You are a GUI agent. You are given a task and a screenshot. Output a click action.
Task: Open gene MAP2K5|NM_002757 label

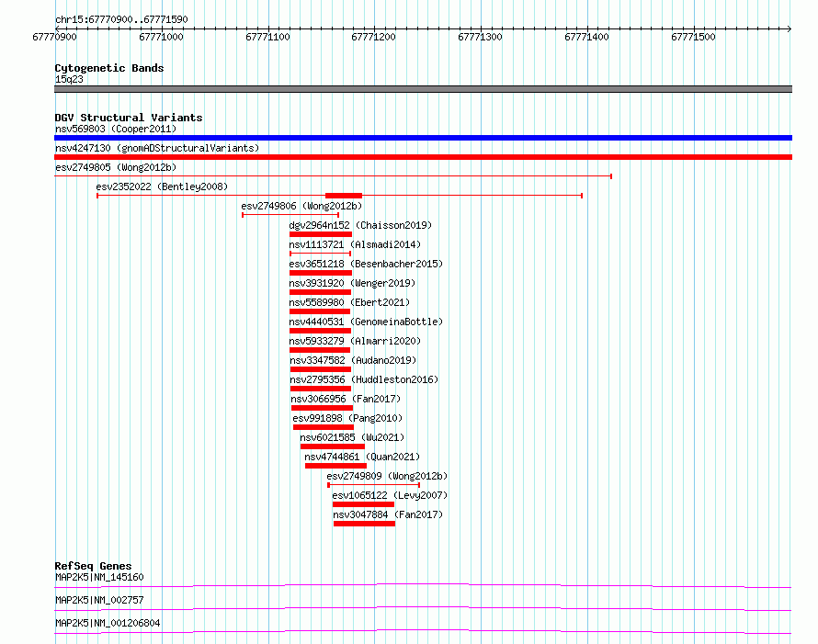tap(99, 600)
